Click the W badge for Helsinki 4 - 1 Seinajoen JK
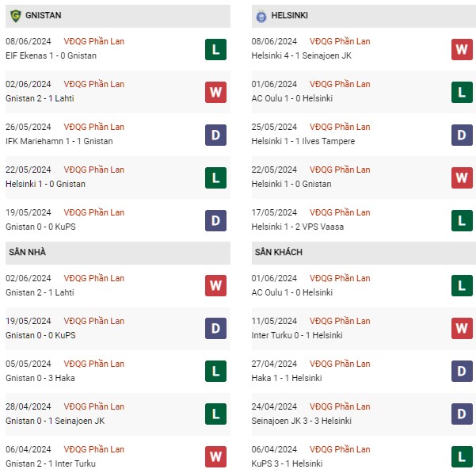This screenshot has height=473, width=476. tap(462, 49)
